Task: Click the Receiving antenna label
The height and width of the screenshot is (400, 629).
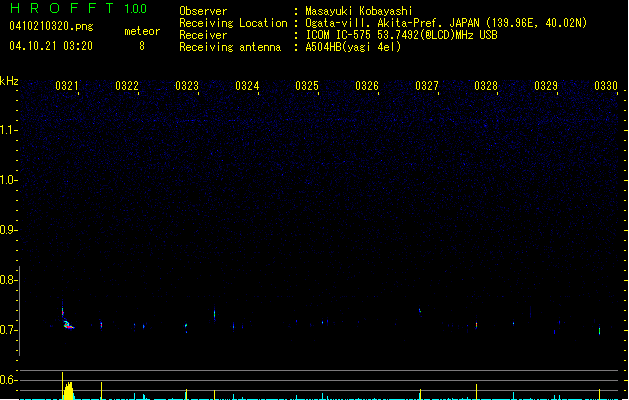Action: coord(230,47)
